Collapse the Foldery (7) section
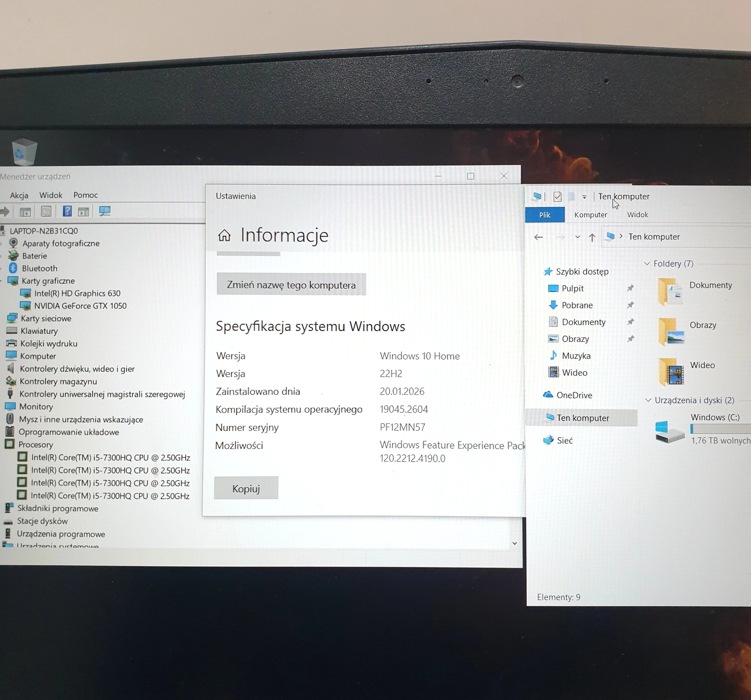Viewport: 751px width, 700px height. pos(648,264)
